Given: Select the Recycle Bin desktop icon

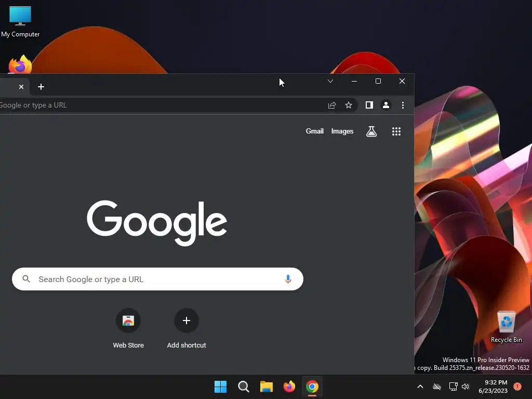Looking at the screenshot, I should coord(506,327).
